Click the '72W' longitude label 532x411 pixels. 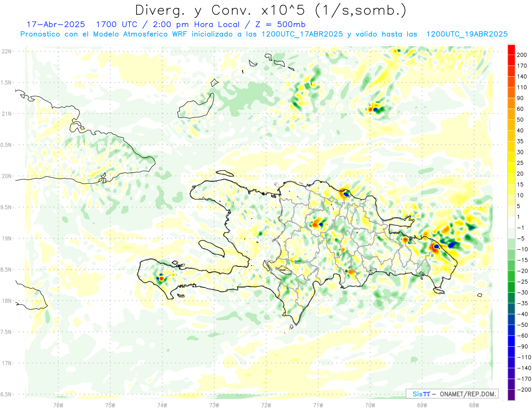pyautogui.click(x=266, y=405)
